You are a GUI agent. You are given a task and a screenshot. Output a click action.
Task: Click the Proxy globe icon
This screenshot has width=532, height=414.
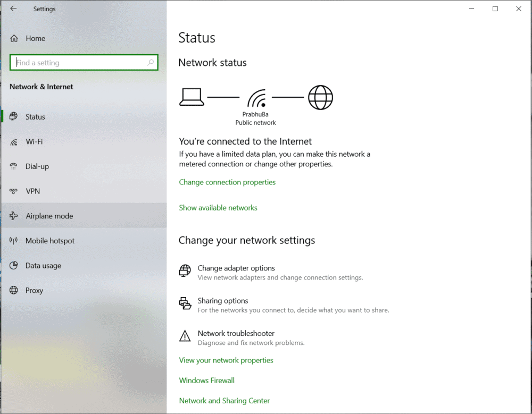point(14,290)
